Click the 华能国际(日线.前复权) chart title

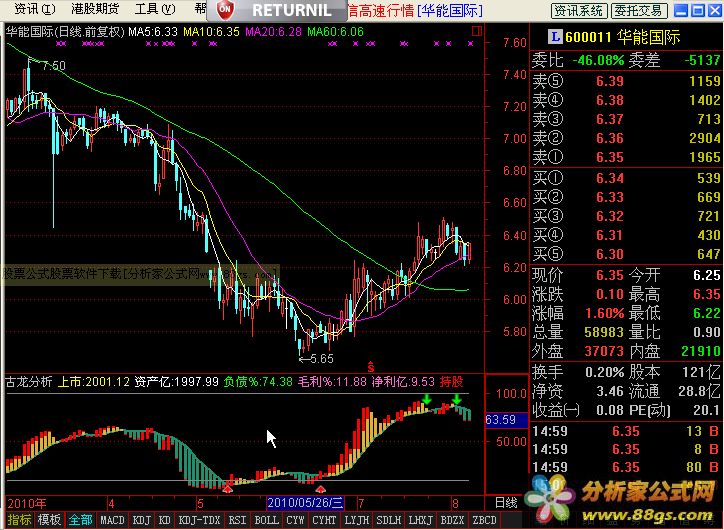click(65, 31)
